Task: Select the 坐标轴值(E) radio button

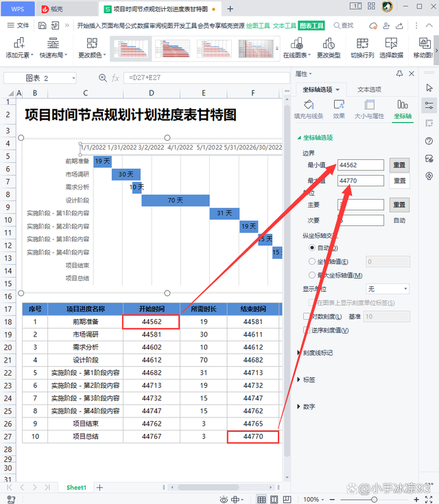Action: [x=312, y=262]
